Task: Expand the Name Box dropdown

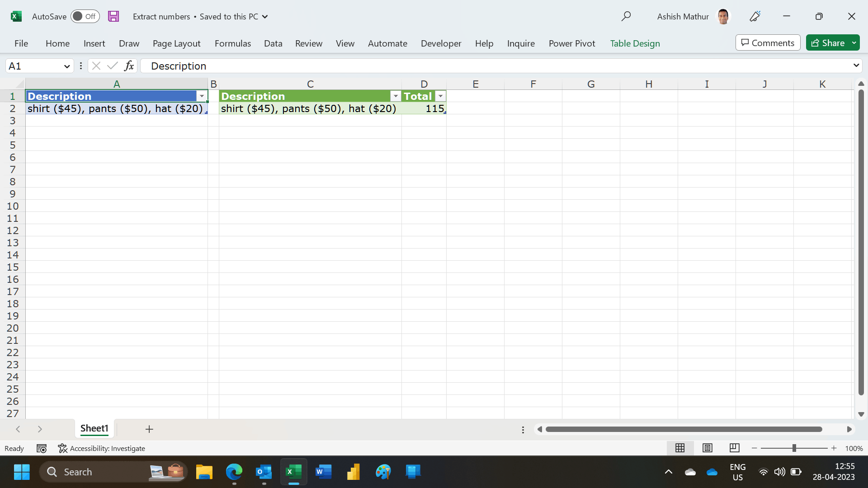Action: point(67,66)
